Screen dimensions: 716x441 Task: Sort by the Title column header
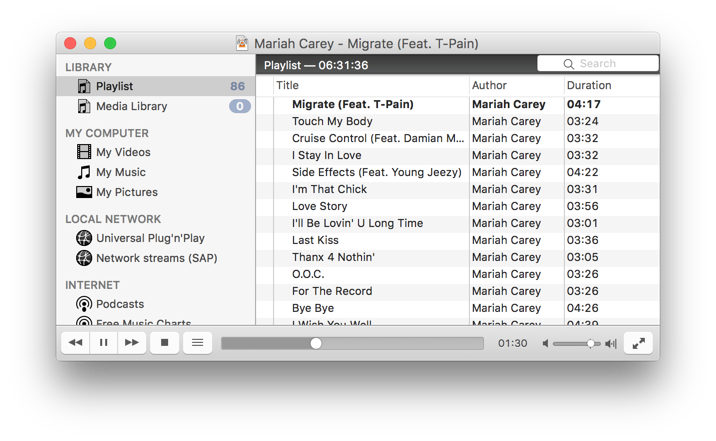[371, 85]
